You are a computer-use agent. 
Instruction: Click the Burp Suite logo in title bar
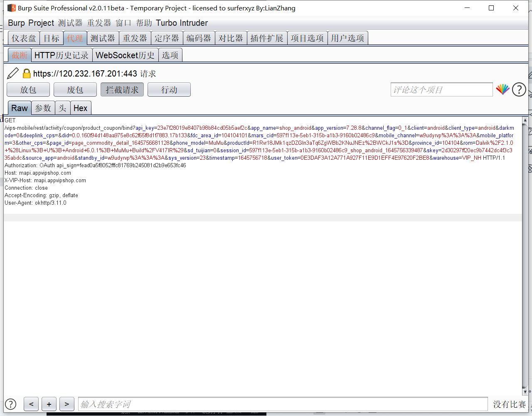(x=12, y=8)
